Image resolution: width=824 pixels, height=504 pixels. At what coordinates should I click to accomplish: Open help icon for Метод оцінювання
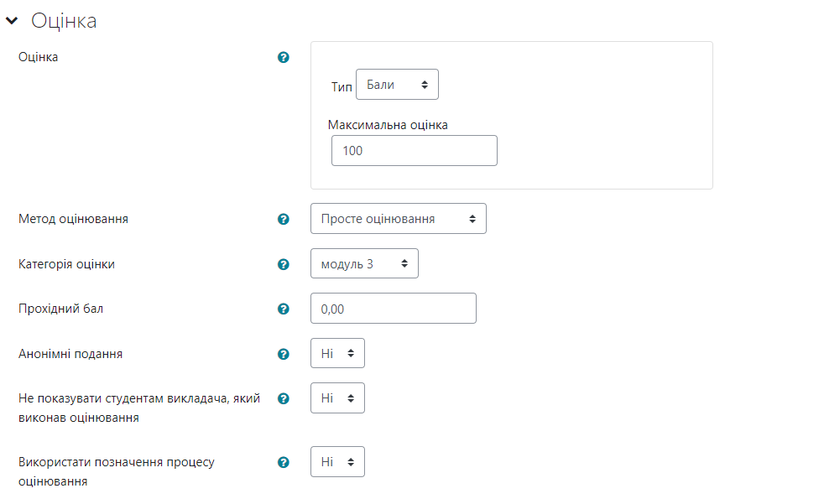pyautogui.click(x=284, y=219)
